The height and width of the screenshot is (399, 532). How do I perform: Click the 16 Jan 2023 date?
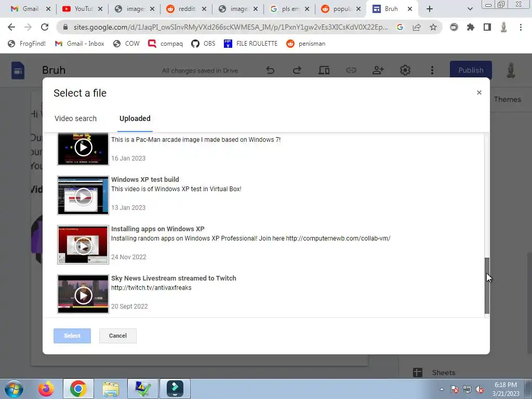[128, 158]
